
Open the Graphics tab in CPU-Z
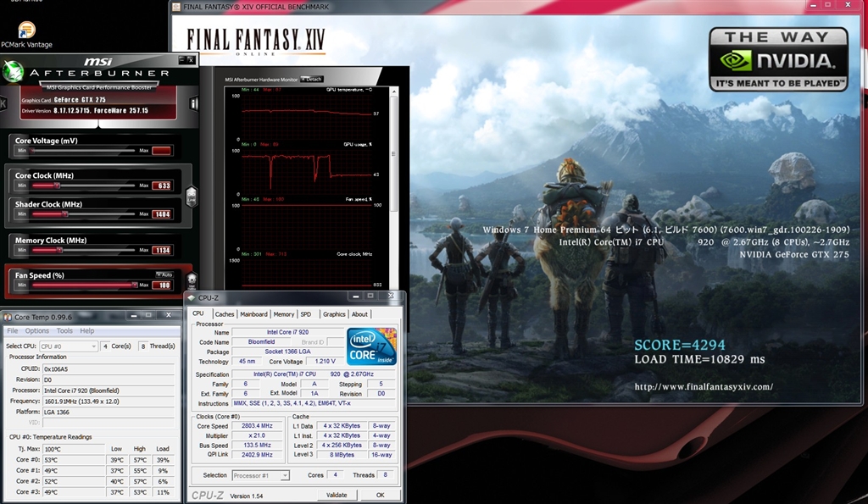point(334,314)
